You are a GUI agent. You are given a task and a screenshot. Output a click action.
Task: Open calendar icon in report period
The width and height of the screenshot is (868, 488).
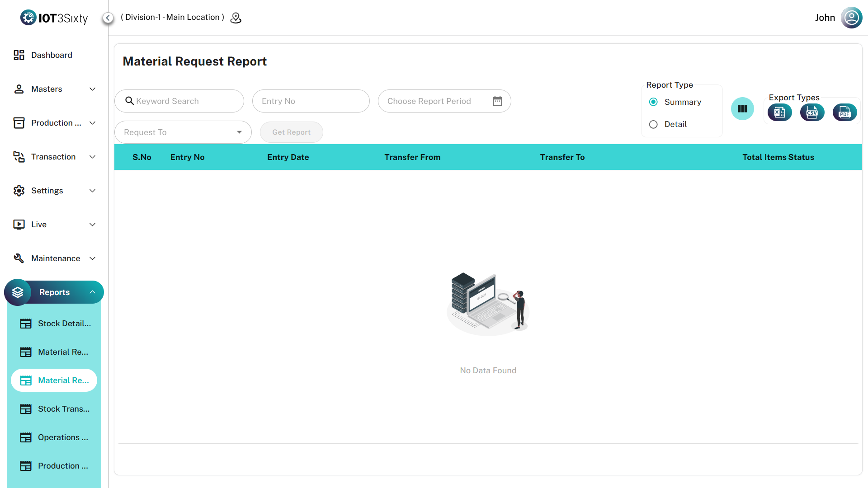497,101
